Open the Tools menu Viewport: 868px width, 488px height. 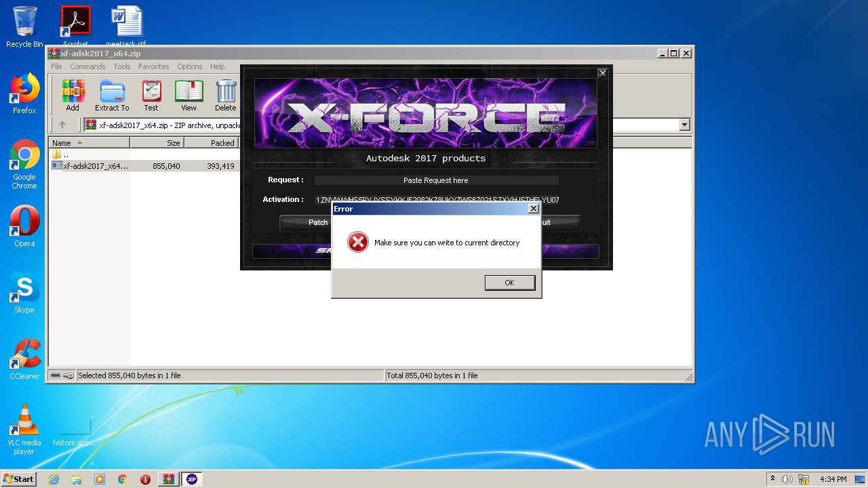122,66
